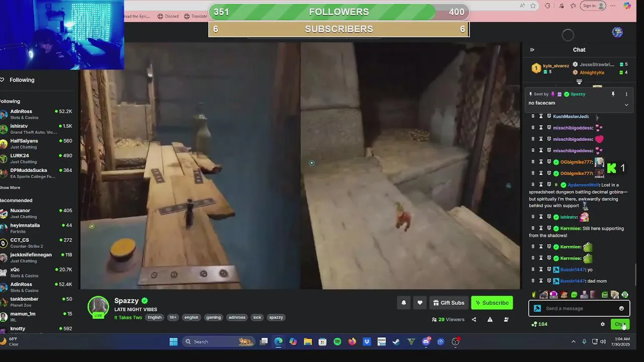Click the browser Sign in button

(593, 6)
